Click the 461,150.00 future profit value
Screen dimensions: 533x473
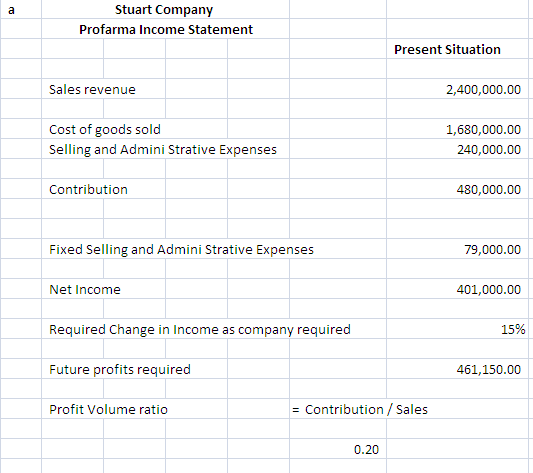point(489,370)
